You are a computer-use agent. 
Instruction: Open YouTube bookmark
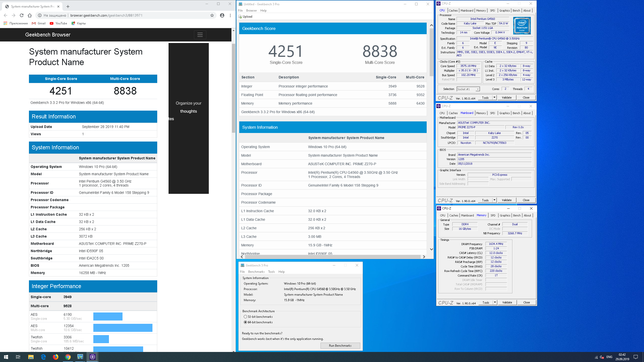[58, 23]
